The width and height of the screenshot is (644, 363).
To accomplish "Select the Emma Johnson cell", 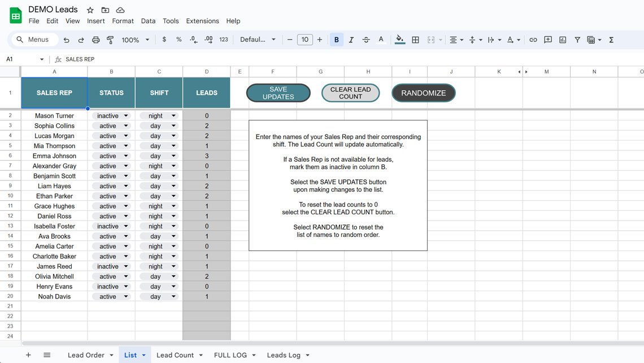I will tap(54, 156).
